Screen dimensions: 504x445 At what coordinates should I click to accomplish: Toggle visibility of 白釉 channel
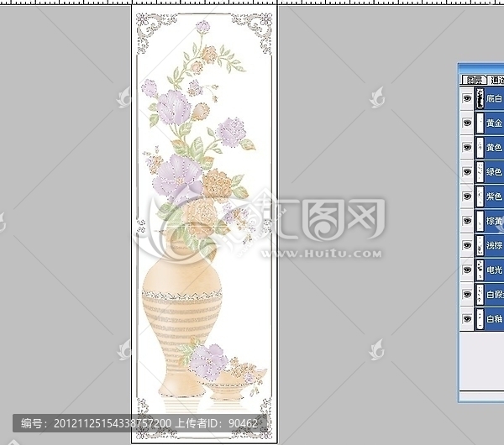pos(467,319)
